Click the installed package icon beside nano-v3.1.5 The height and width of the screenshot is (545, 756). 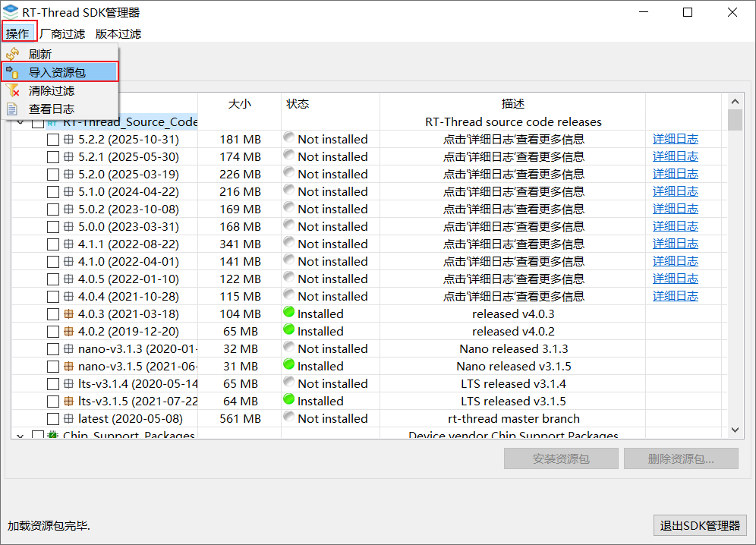[69, 366]
